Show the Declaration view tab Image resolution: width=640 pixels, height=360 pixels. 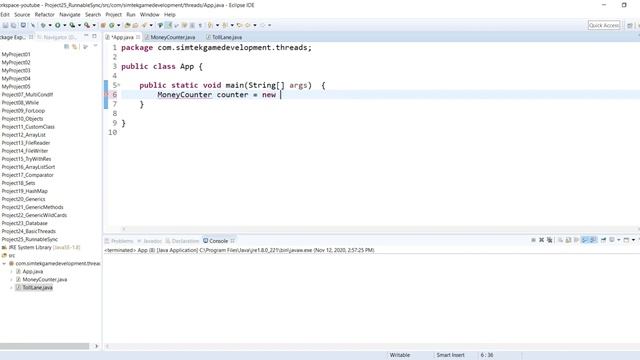(182, 241)
